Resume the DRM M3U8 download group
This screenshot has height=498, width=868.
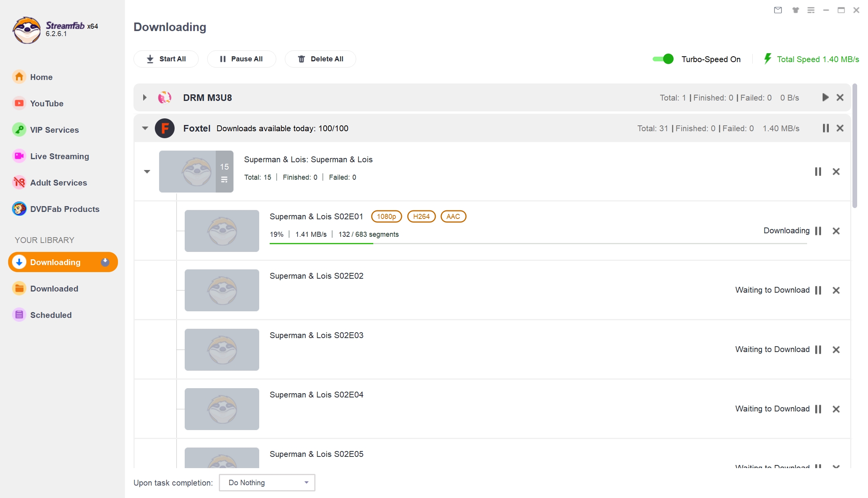(825, 97)
